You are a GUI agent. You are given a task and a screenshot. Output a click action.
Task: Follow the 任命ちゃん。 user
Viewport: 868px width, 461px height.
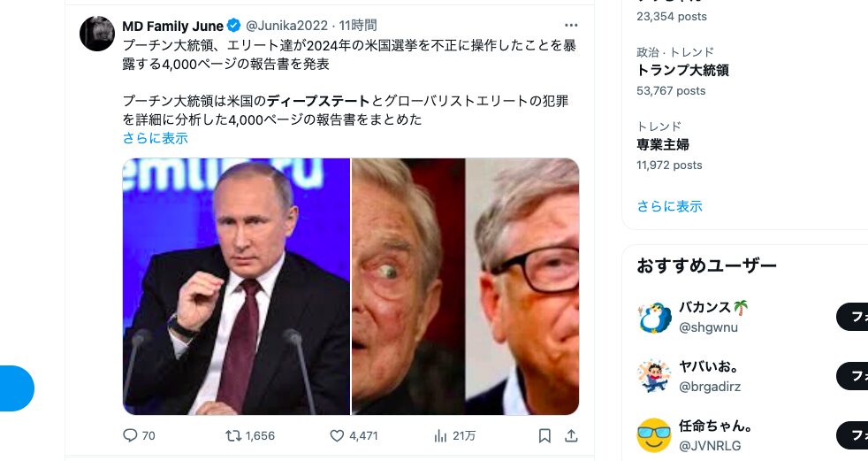click(x=853, y=435)
